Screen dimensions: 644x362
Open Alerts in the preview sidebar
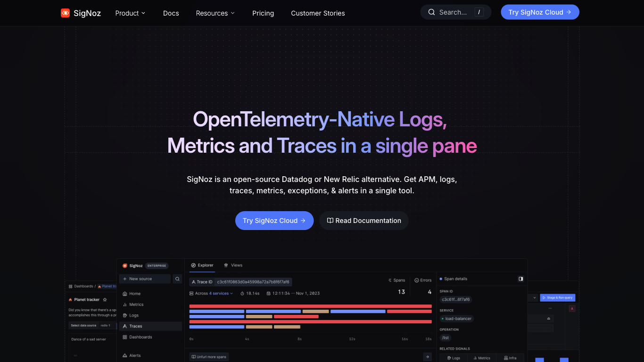132,355
